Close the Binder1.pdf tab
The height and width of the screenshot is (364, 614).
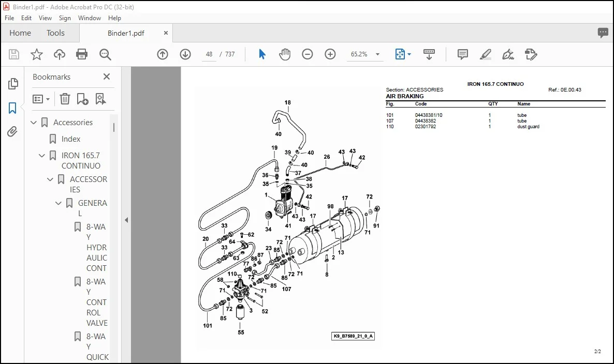point(166,33)
